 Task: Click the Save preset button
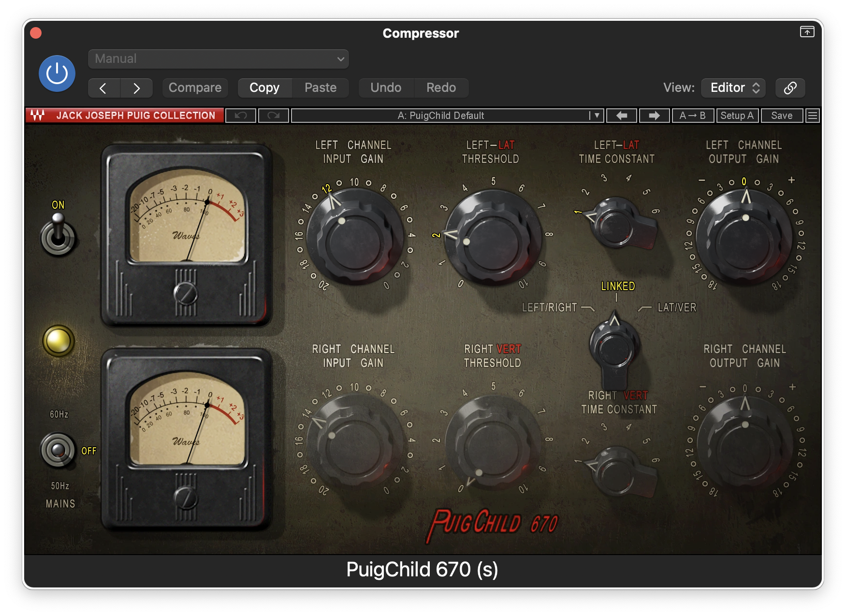(x=782, y=116)
